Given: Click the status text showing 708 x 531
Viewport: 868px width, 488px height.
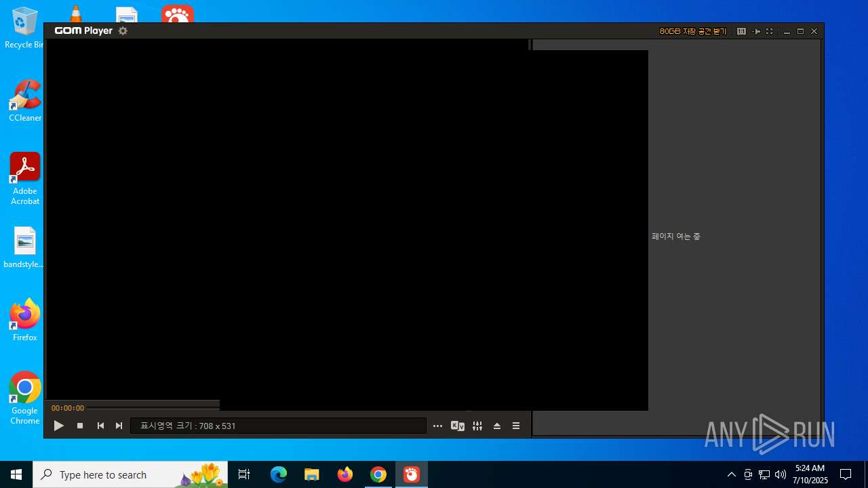Looking at the screenshot, I should point(188,426).
